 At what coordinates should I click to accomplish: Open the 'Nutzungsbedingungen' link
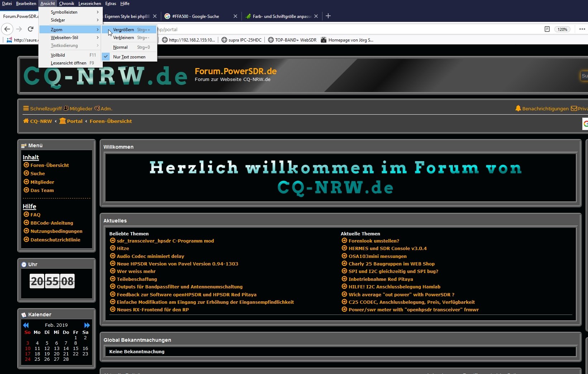(56, 231)
